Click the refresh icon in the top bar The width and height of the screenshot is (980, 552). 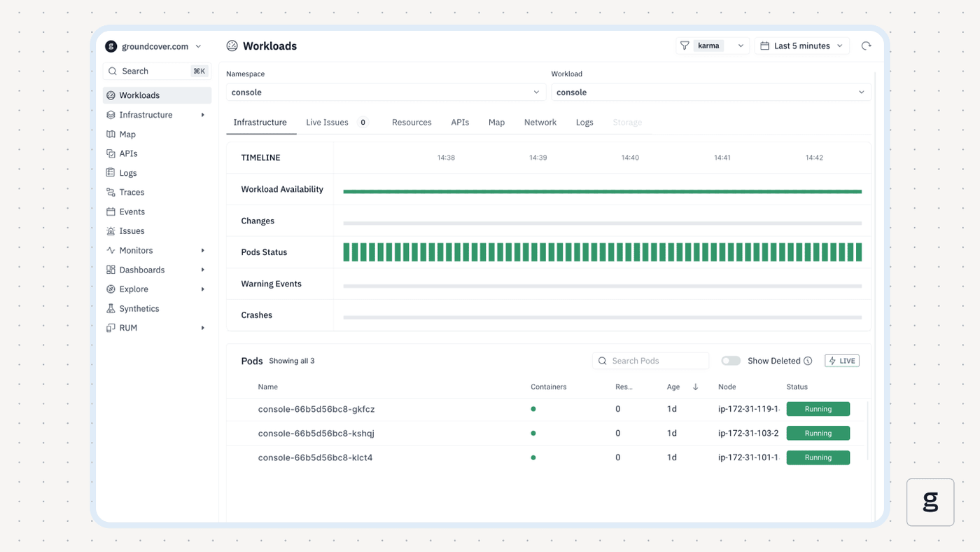click(x=866, y=46)
